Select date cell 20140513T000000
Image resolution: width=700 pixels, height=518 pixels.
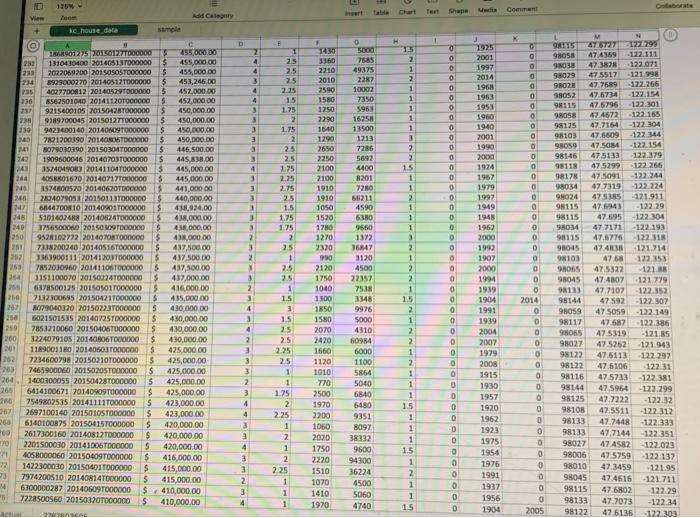121,63
